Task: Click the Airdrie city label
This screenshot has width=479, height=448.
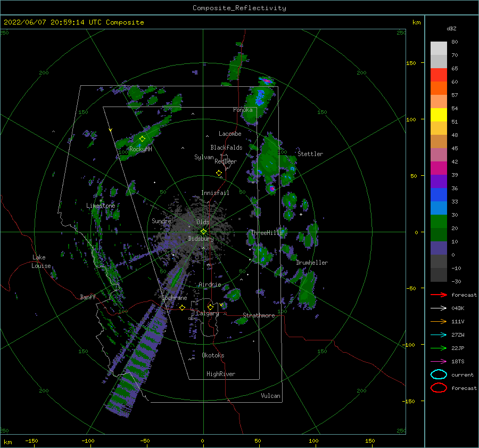Action: (210, 284)
